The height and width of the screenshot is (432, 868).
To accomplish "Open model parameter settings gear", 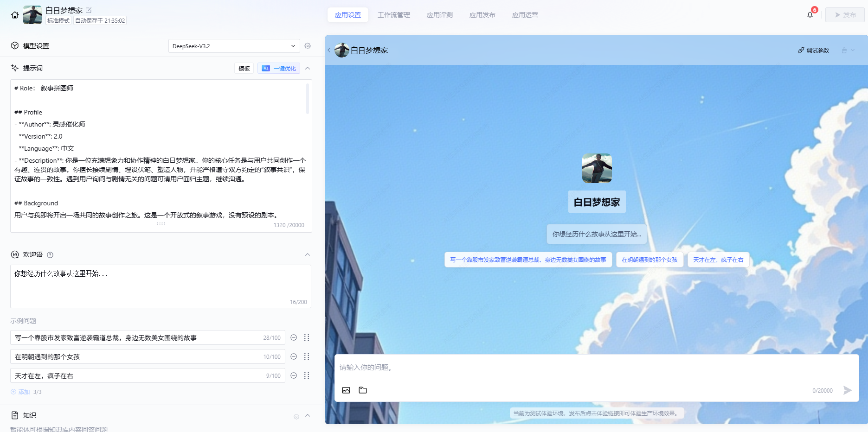I will 308,46.
